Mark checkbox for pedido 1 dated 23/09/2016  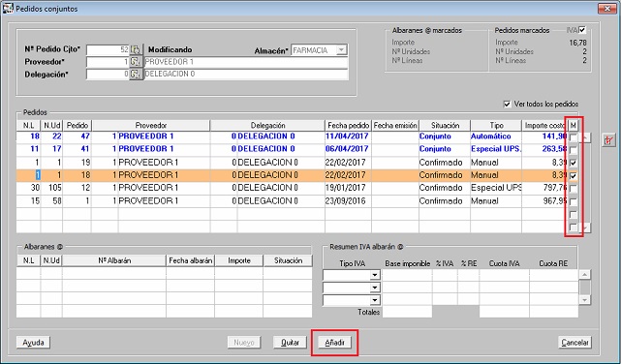(x=574, y=201)
